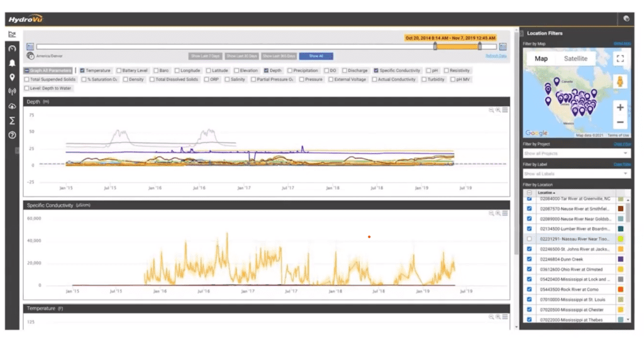644x338 pixels.
Task: Click the Street View pegman on the map
Action: (x=620, y=81)
